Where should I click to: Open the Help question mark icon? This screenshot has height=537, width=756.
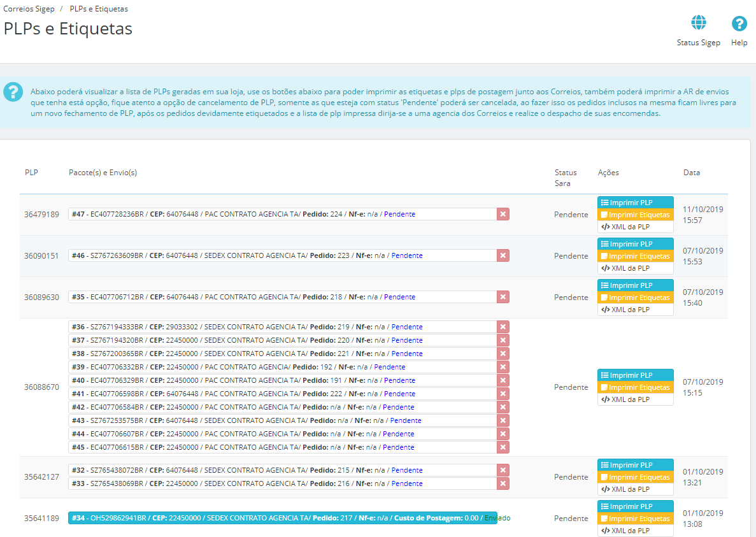tap(739, 24)
